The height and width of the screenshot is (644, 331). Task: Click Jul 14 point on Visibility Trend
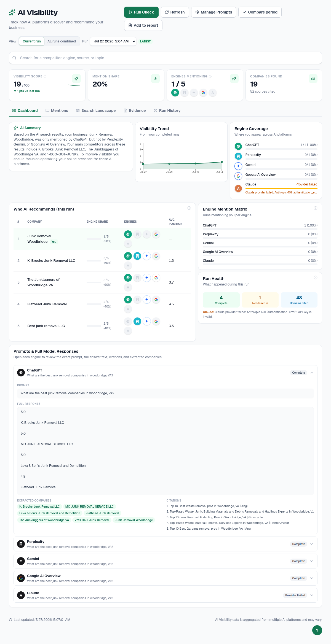(x=222, y=162)
